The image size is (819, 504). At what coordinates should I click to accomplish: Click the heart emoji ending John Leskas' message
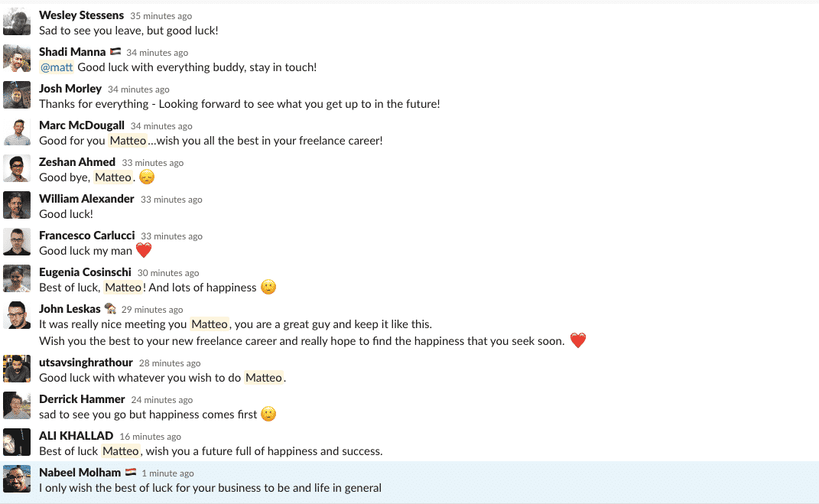(x=577, y=340)
